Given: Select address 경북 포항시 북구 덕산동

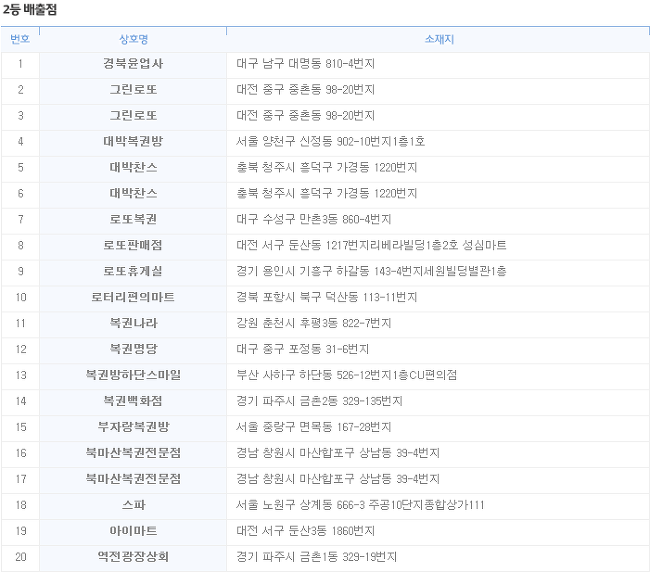Looking at the screenshot, I should pos(297,297).
